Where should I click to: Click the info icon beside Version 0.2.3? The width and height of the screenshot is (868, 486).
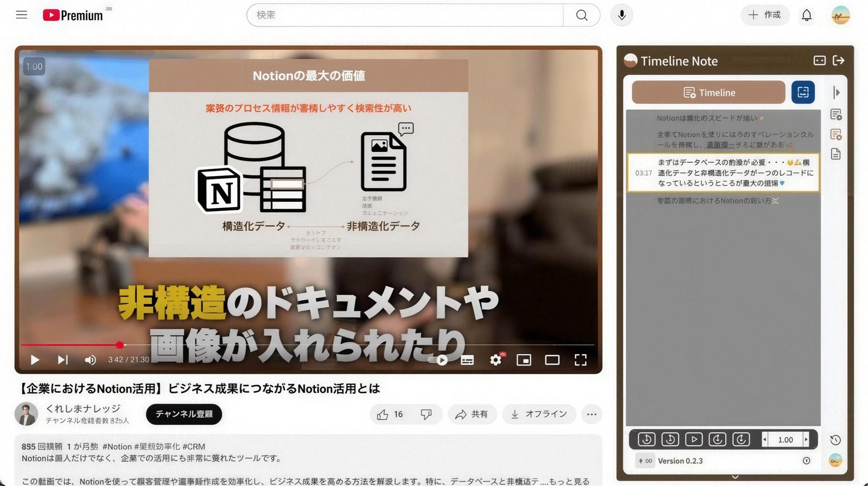coord(807,461)
